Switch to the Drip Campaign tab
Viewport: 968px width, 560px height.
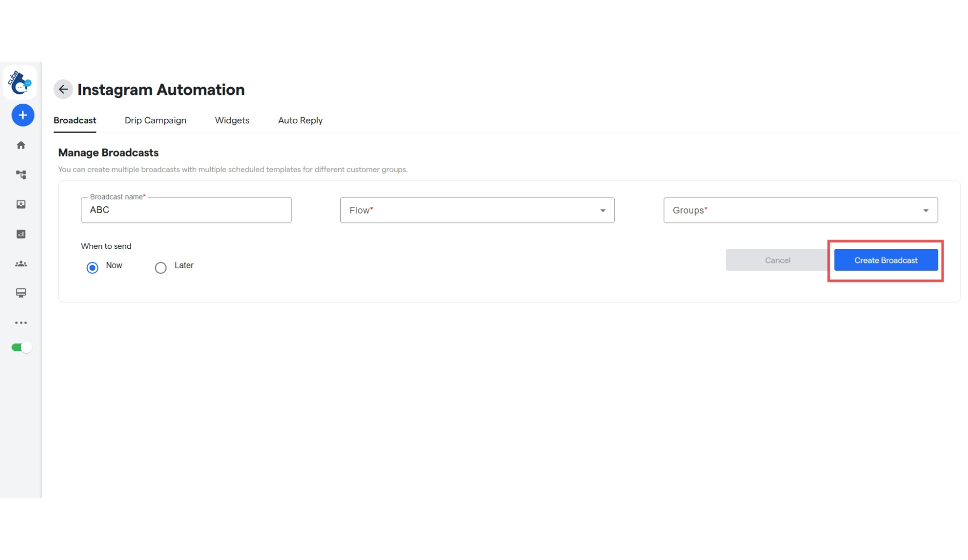[155, 120]
